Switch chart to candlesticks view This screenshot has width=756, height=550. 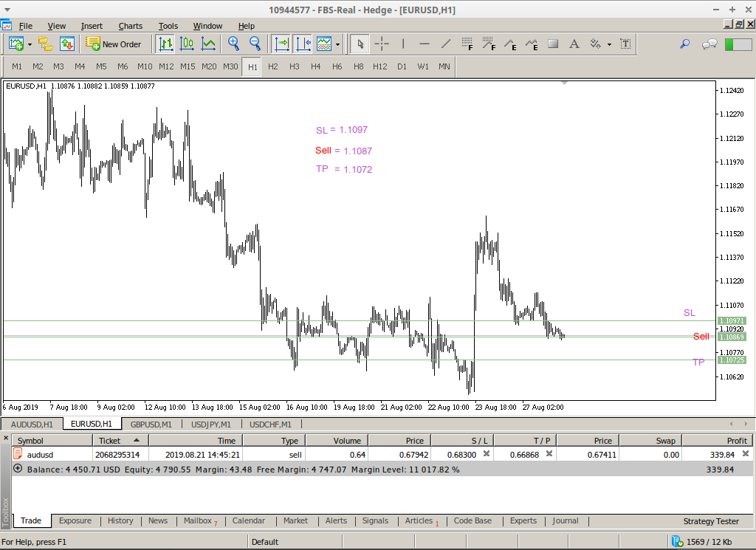point(187,44)
